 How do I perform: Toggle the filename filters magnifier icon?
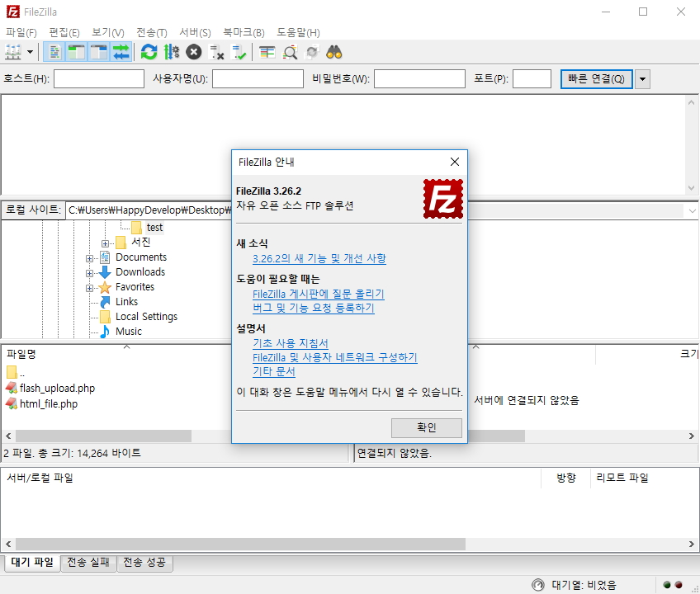(291, 52)
